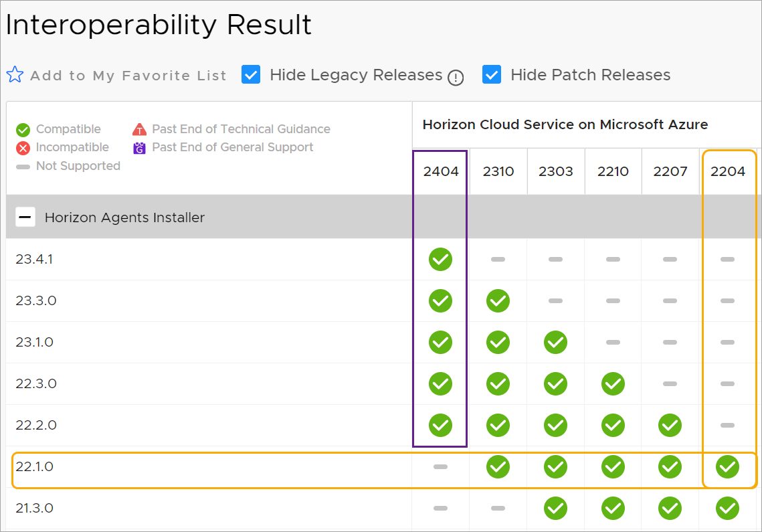
Task: Click compatible checkmark for 22.3.0 under 2310
Action: pos(498,383)
